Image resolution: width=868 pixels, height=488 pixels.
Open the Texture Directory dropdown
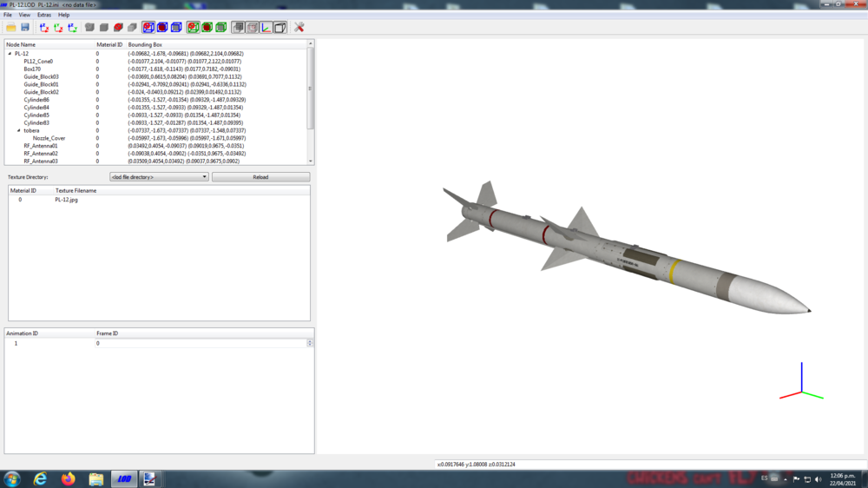pyautogui.click(x=159, y=177)
